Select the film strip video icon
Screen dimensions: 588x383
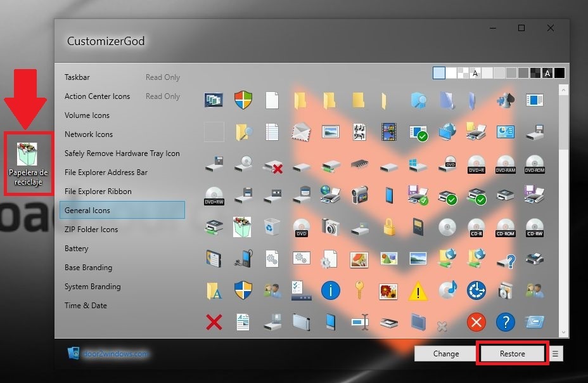(x=388, y=132)
